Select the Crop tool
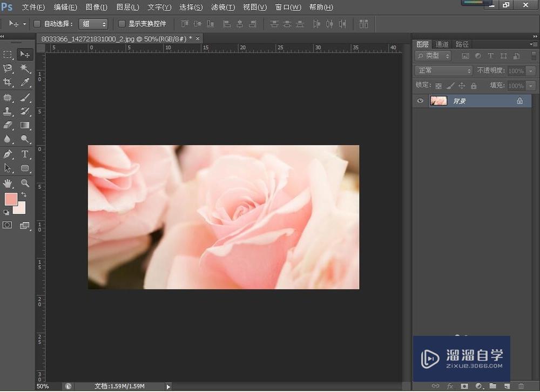The width and height of the screenshot is (540, 392). click(8, 83)
